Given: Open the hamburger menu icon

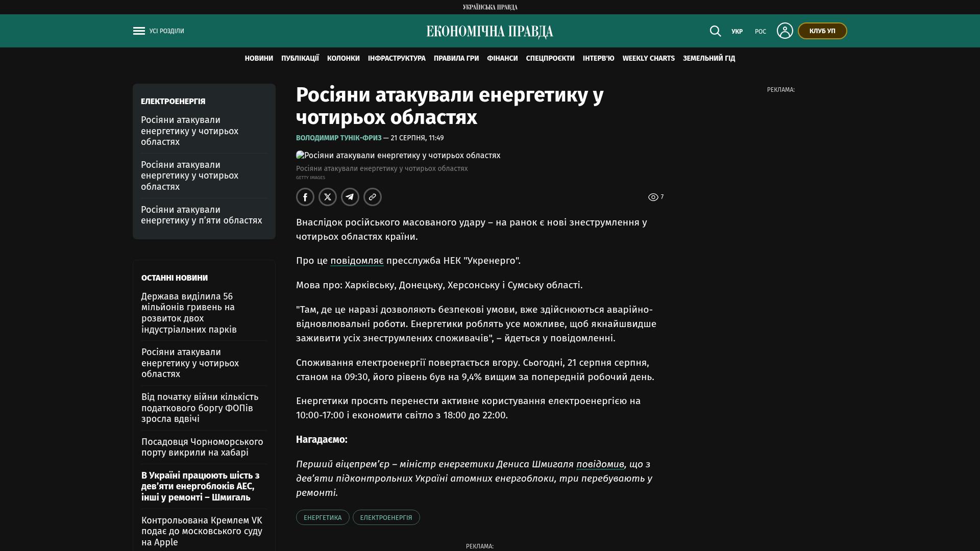Looking at the screenshot, I should (139, 31).
